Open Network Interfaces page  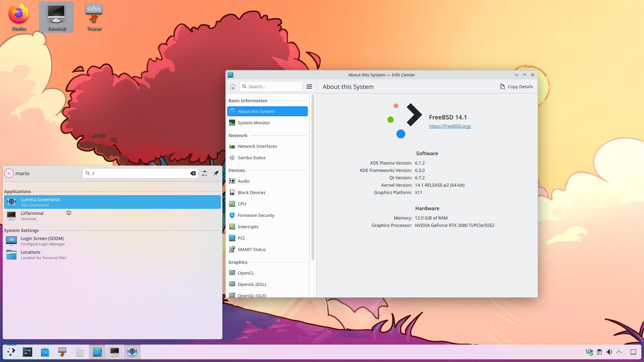click(x=267, y=146)
